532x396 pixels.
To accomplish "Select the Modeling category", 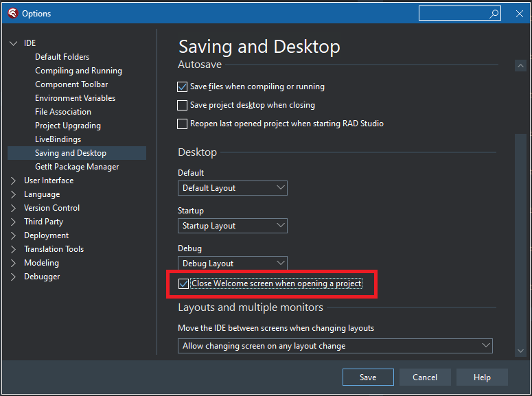I will point(41,263).
